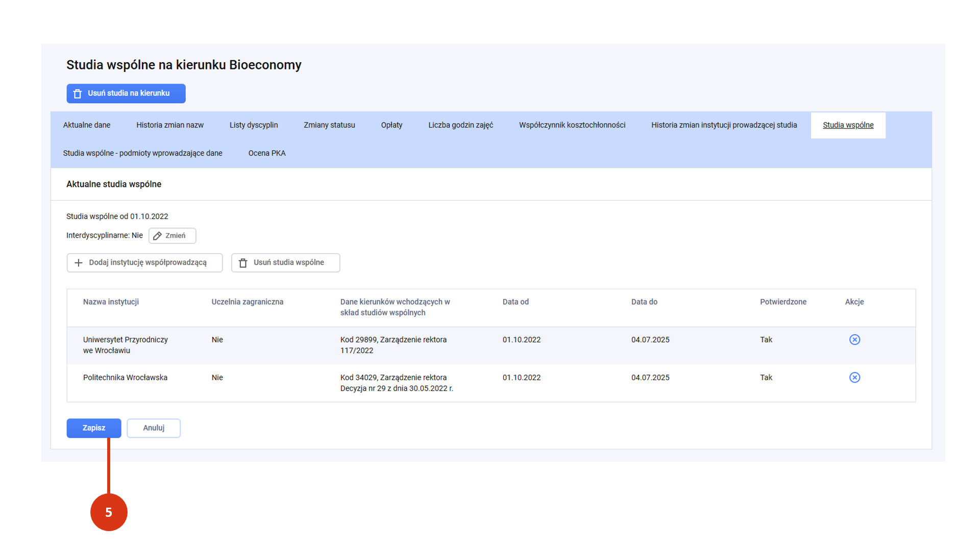
Task: Select Uniwersytet Przyrodniczy we Wrocławiu cell
Action: [x=126, y=345]
